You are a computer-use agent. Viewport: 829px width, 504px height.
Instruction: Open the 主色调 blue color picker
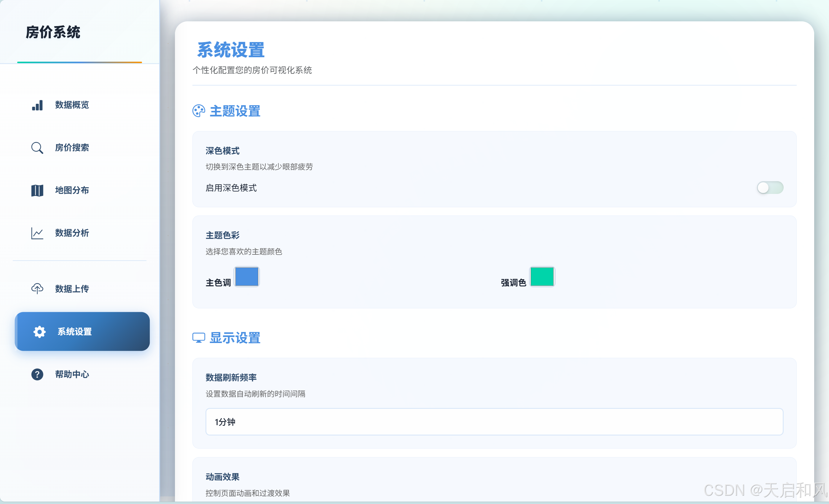click(x=247, y=277)
